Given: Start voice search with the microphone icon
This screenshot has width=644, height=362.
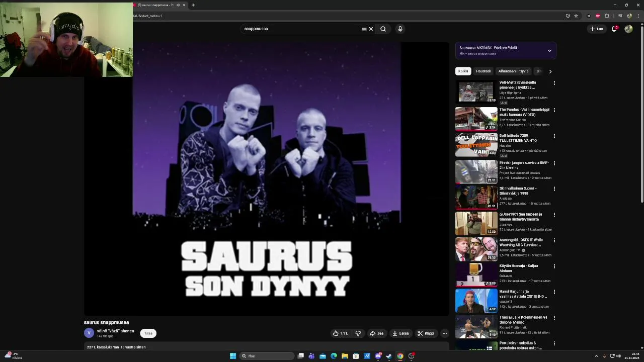Looking at the screenshot, I should coord(400,29).
